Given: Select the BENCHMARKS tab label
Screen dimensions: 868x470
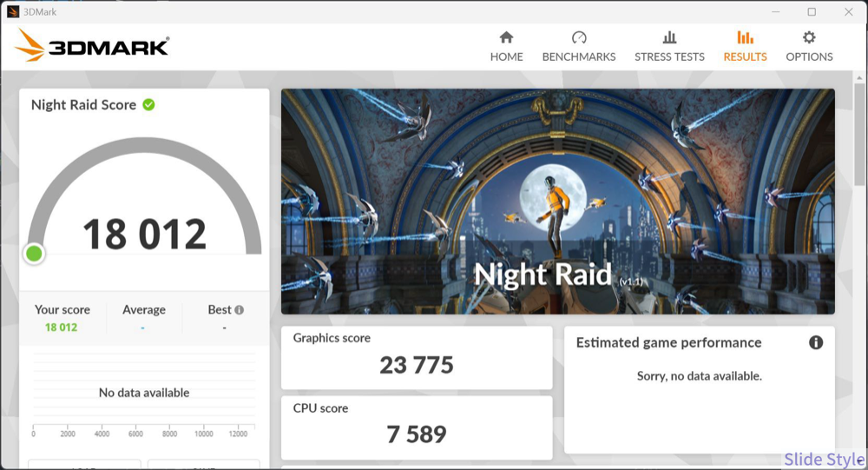Looking at the screenshot, I should (579, 57).
